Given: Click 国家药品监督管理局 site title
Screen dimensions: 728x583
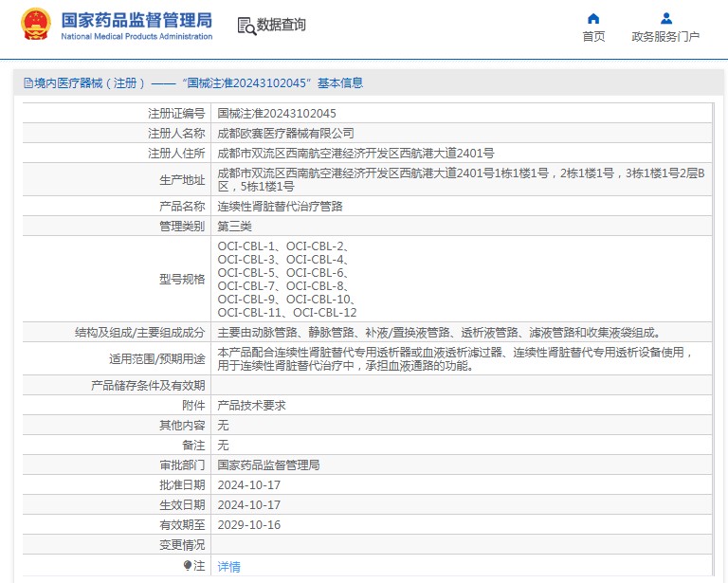Looking at the screenshot, I should (x=136, y=20).
